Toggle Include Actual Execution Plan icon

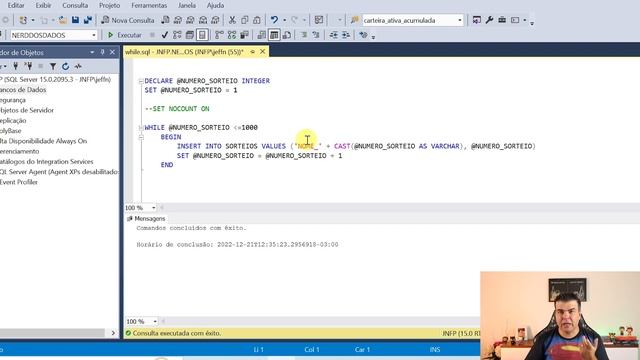pyautogui.click(x=219, y=35)
